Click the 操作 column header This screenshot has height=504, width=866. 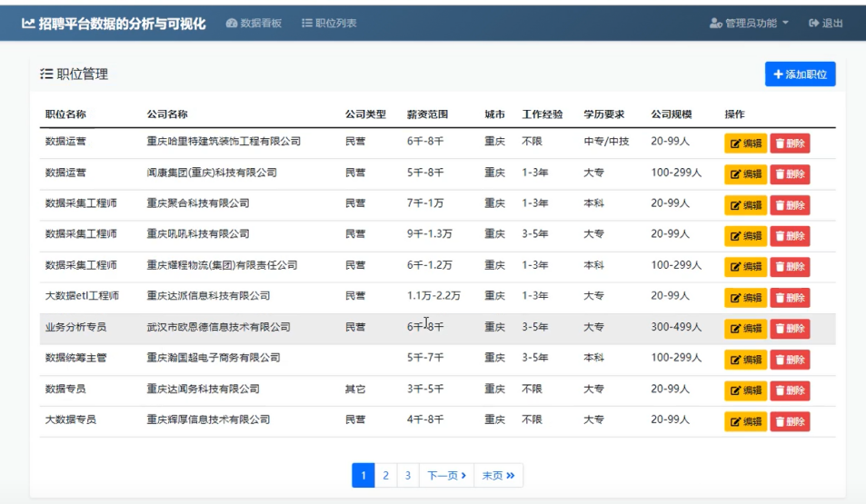coord(734,114)
